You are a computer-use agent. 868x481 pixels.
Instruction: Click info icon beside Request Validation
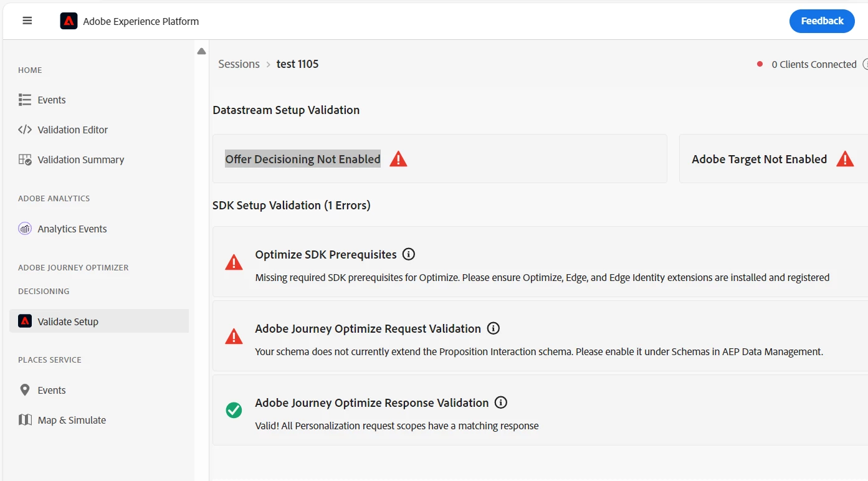[x=493, y=328]
